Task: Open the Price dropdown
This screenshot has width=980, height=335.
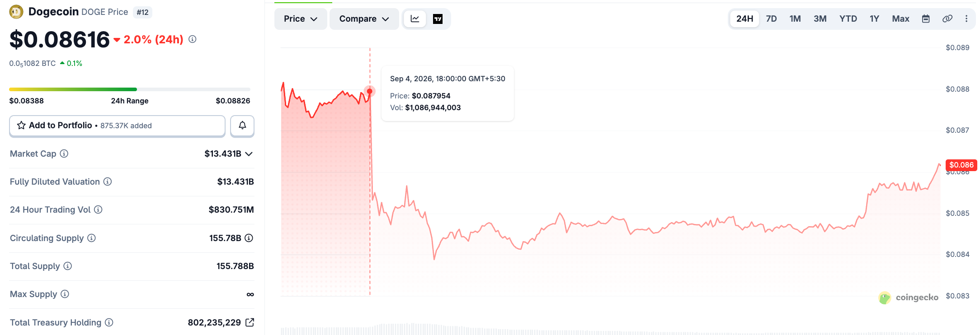Action: tap(301, 19)
